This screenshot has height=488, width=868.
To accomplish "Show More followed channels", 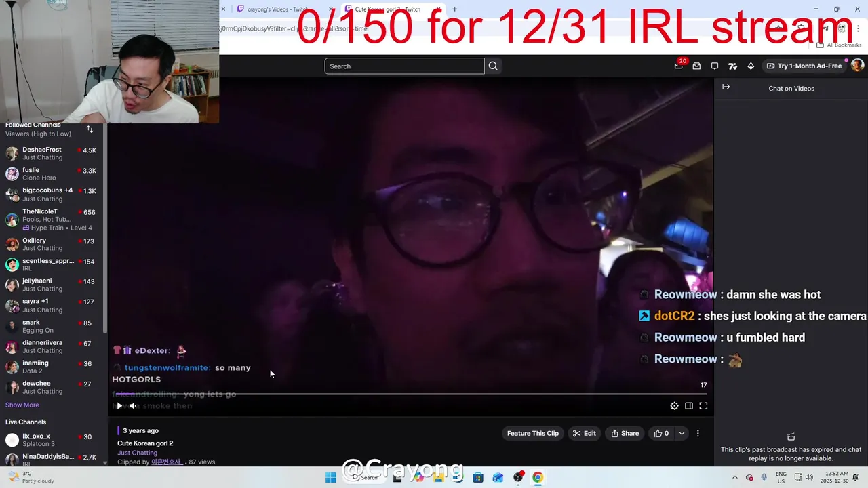I will [22, 405].
